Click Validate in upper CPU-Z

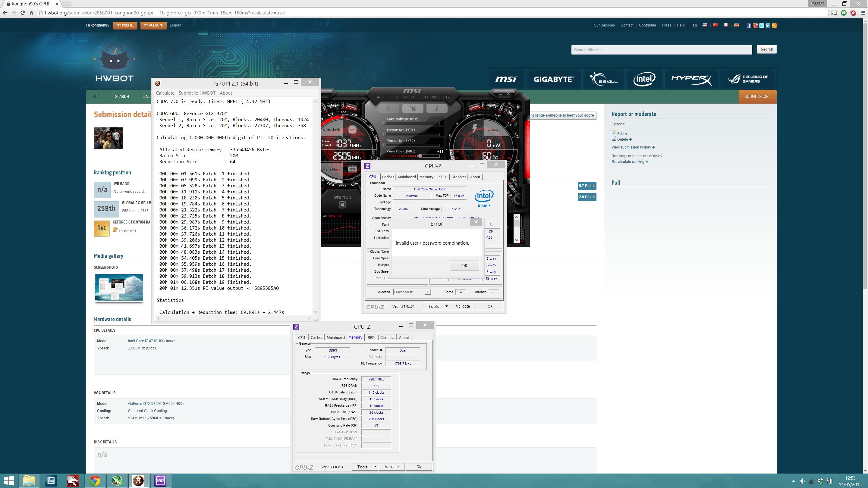(463, 306)
